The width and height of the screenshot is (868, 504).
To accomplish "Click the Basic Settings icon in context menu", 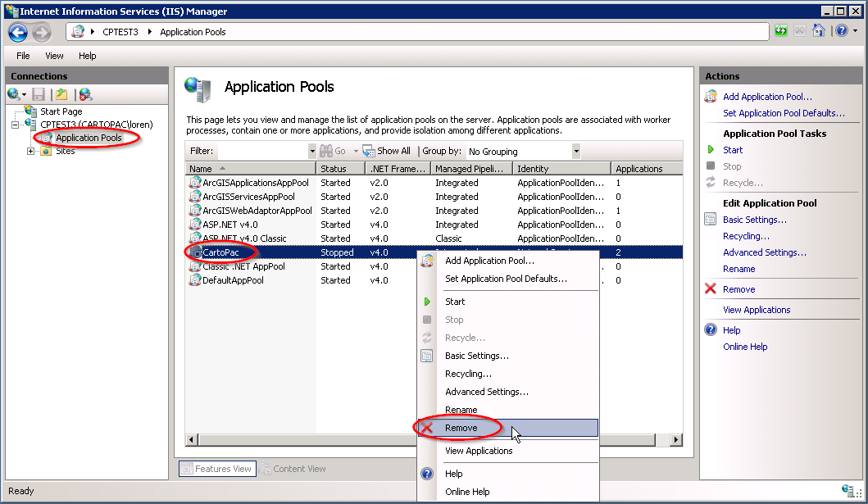I will tap(427, 356).
